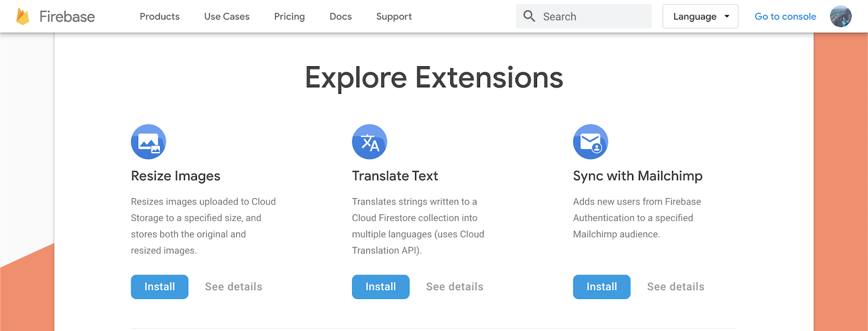See details for Sync with Mailchimp
Screen dimensions: 868x331
[x=675, y=287]
